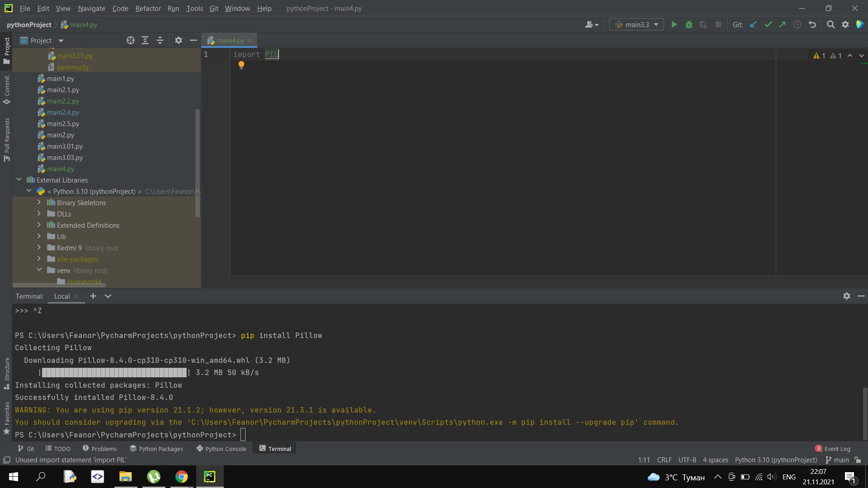Select main3.03.py file
This screenshot has width=868, height=488.
tap(65, 158)
